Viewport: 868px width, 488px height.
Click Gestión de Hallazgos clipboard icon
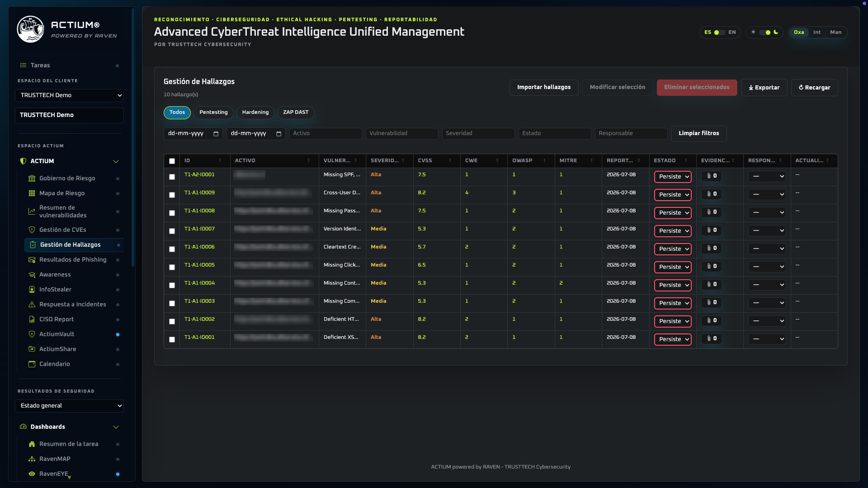(x=33, y=245)
